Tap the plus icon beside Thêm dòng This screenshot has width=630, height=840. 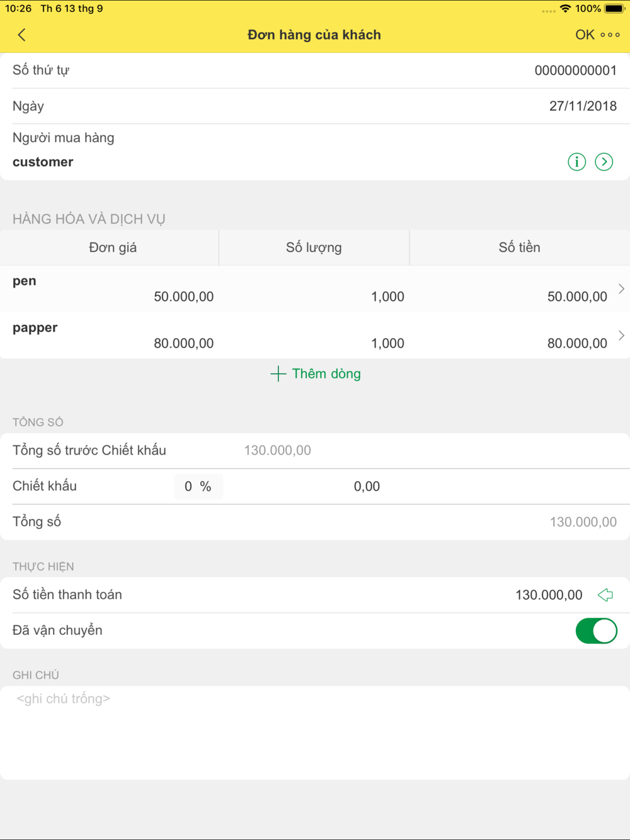tap(278, 374)
